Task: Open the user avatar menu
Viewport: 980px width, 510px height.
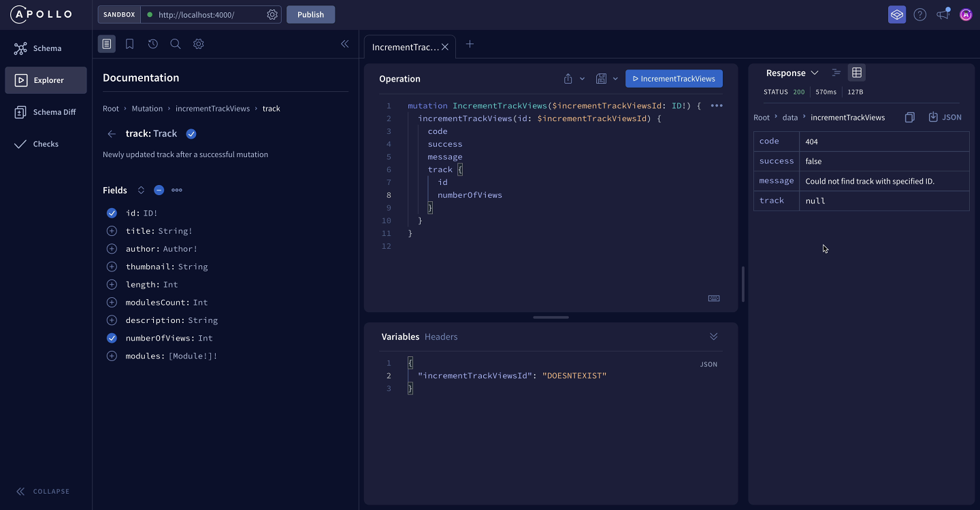Action: 966,14
